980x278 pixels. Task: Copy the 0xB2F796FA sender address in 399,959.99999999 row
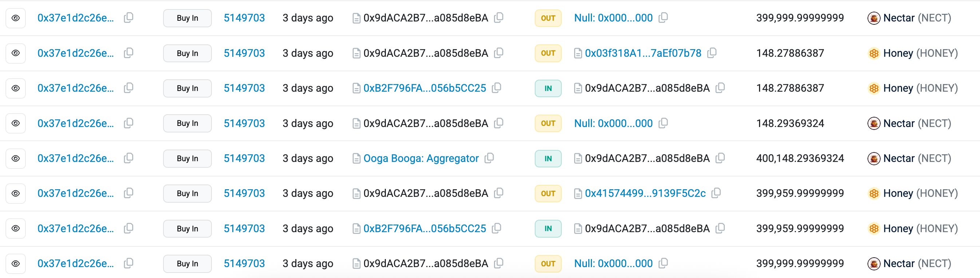pyautogui.click(x=497, y=228)
